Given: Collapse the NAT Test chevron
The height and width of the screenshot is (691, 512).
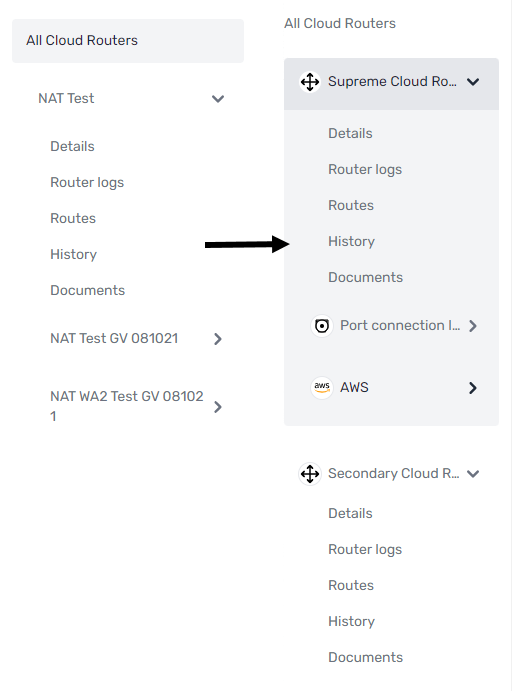Looking at the screenshot, I should (218, 99).
